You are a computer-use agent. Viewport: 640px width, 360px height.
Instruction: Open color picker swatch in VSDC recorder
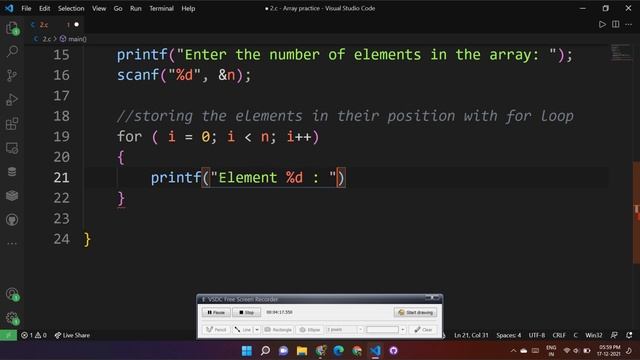point(382,329)
